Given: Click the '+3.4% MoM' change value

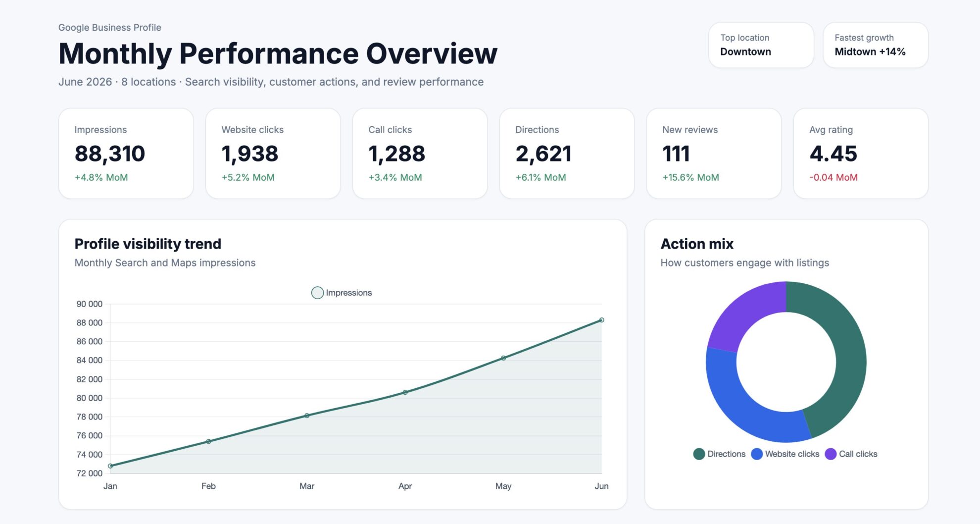Looking at the screenshot, I should pos(395,177).
